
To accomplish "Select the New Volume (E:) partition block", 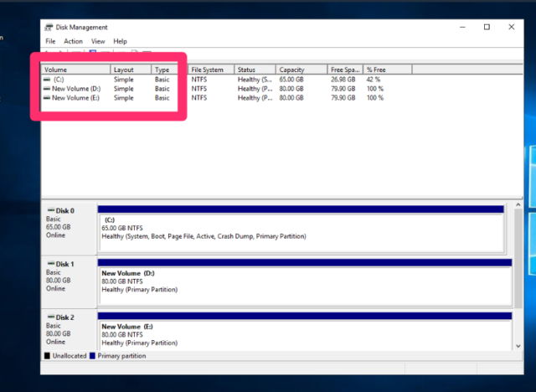I will pos(305,331).
